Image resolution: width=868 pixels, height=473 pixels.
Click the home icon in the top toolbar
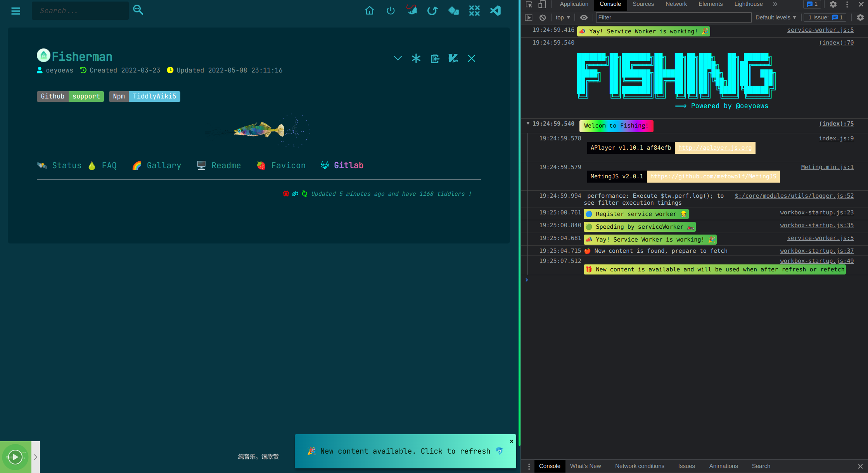pyautogui.click(x=369, y=10)
